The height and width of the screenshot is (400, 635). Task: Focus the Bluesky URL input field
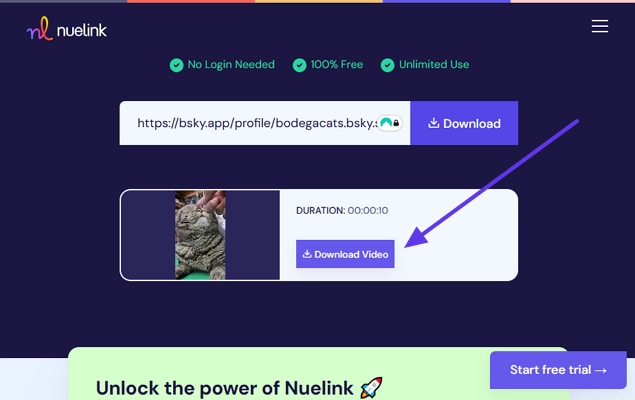(x=265, y=123)
